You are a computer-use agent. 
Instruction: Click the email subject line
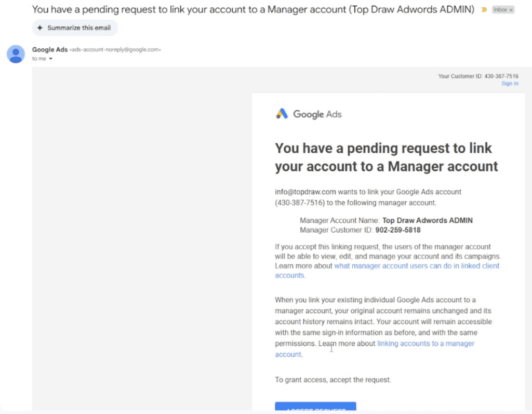pyautogui.click(x=253, y=9)
